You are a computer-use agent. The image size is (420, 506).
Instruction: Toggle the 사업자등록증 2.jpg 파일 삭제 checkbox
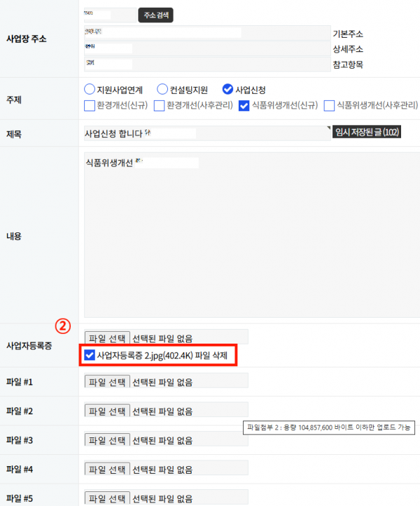pyautogui.click(x=90, y=356)
